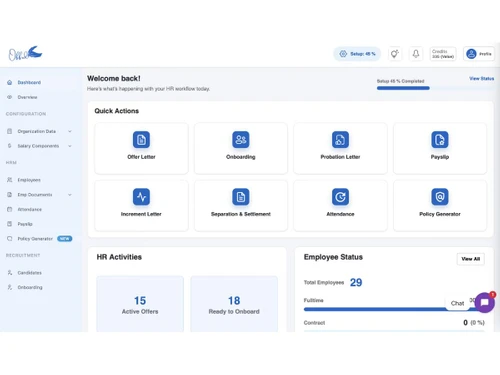Click the Candidates icon in sidebar
Viewport: 500px width, 375px height.
click(10, 273)
